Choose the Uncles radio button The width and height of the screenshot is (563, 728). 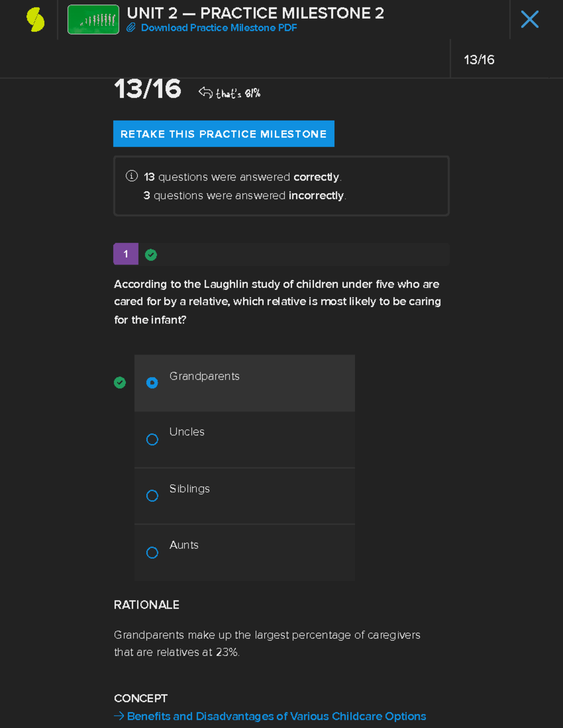tap(152, 439)
